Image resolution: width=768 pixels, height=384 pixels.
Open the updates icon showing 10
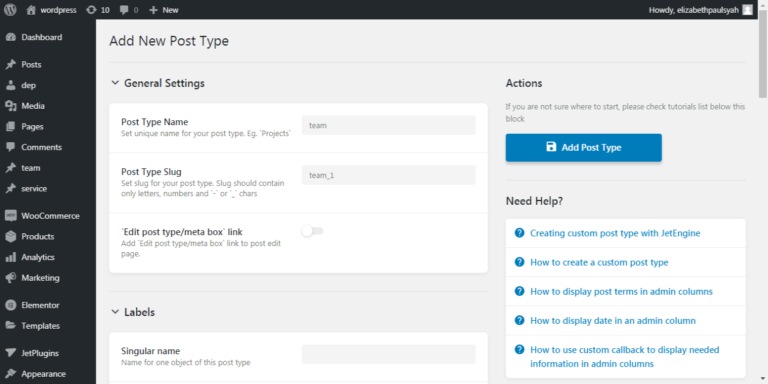[91, 10]
